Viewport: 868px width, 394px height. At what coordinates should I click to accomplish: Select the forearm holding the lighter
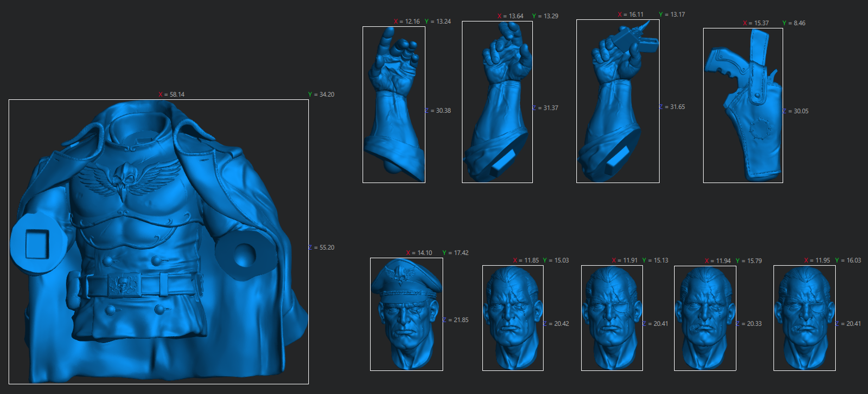pyautogui.click(x=618, y=101)
